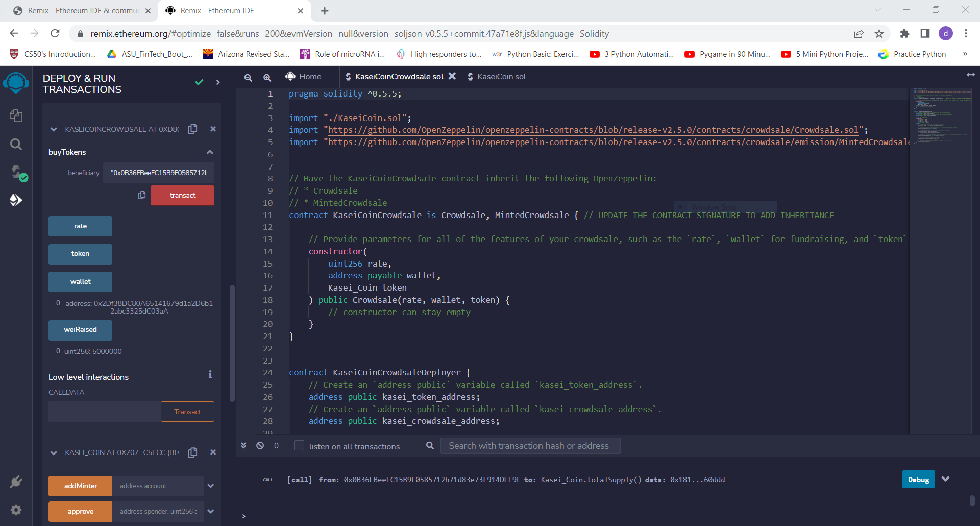Open the Solidity compiler sidebar icon

(x=18, y=173)
